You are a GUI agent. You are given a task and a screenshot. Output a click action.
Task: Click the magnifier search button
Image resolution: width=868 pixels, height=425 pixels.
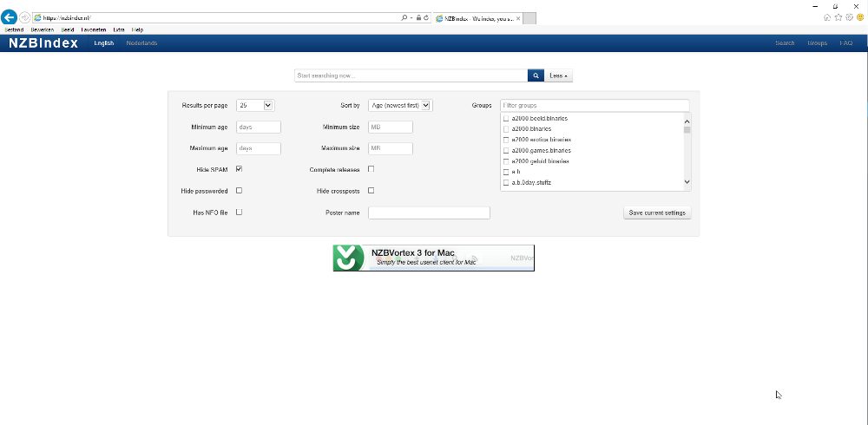pyautogui.click(x=536, y=75)
